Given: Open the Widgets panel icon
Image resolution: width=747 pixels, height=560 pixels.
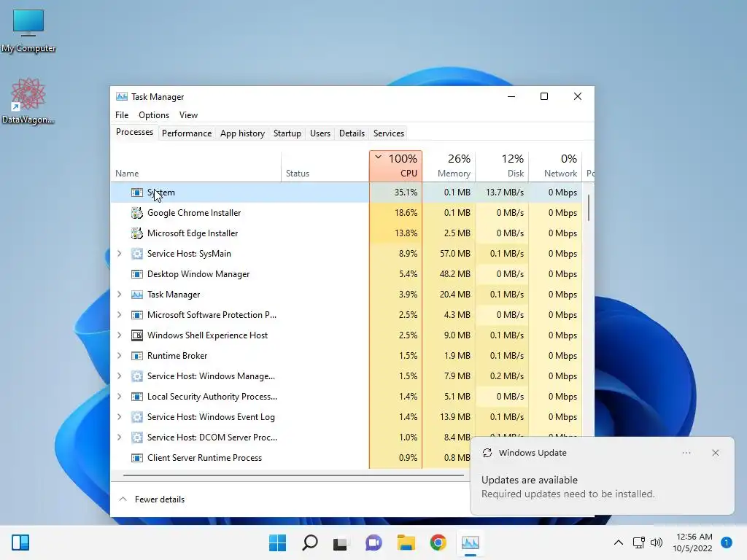Looking at the screenshot, I should (x=20, y=542).
